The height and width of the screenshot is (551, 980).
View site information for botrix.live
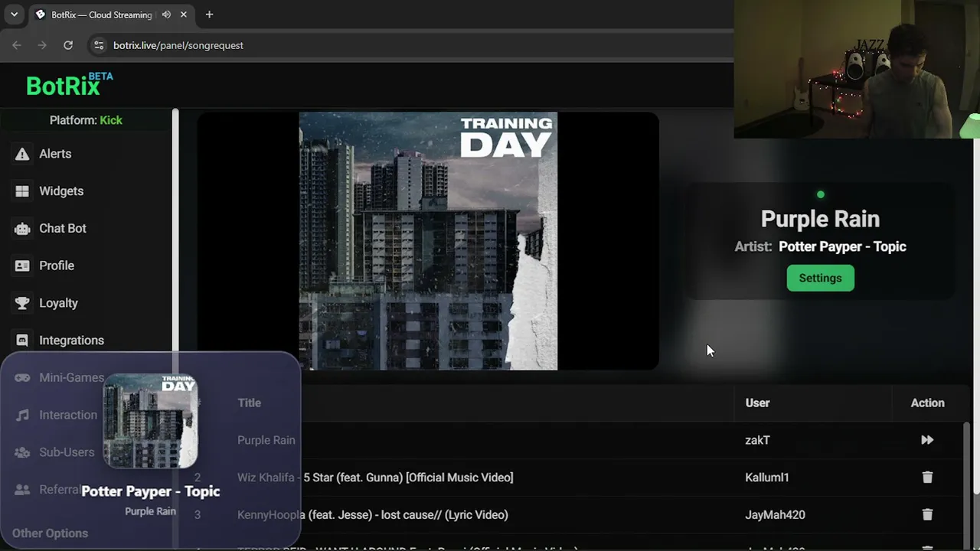pyautogui.click(x=99, y=45)
